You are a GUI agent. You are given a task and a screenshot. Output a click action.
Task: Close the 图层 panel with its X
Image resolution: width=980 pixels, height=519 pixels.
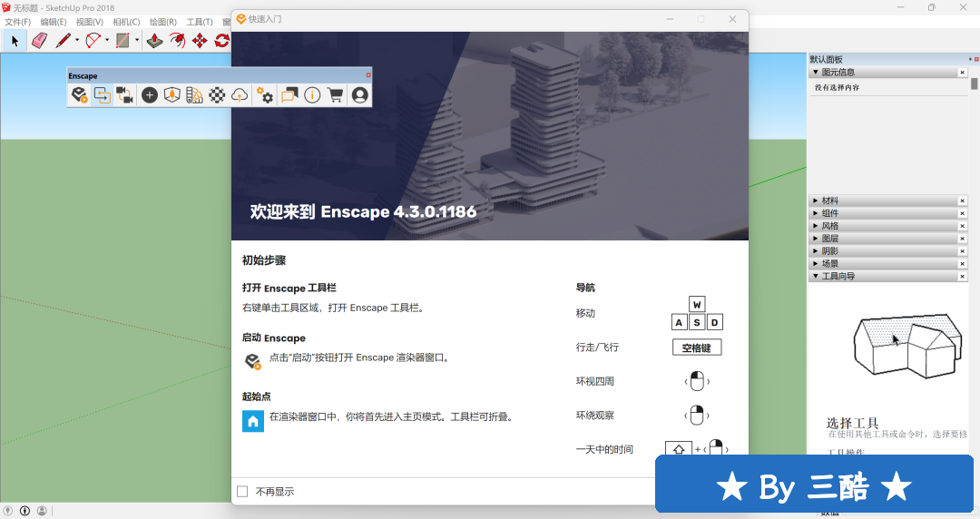tap(963, 239)
